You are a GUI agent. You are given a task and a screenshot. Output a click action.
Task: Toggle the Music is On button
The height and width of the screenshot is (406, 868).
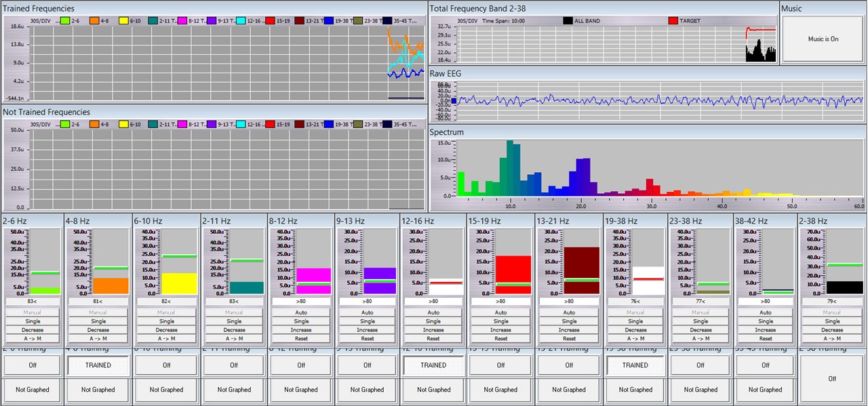pos(823,39)
